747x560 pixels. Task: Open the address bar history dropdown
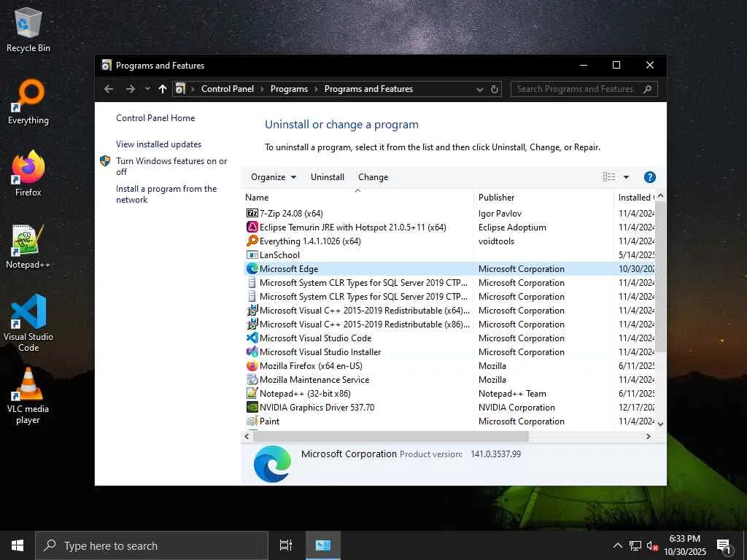point(480,89)
